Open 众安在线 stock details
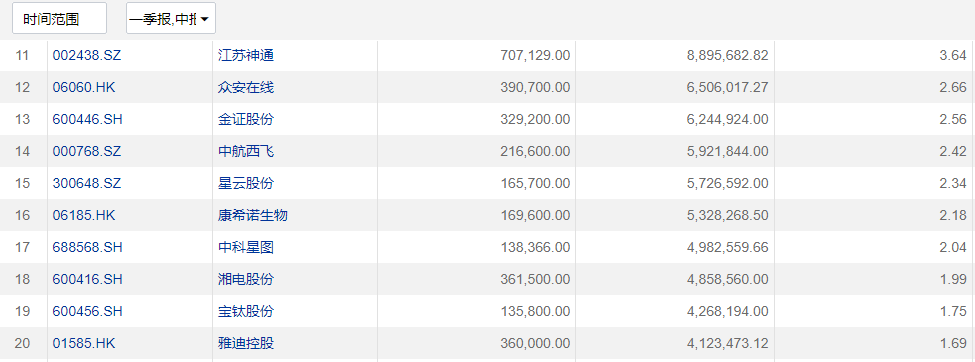This screenshot has width=975, height=362. [246, 88]
